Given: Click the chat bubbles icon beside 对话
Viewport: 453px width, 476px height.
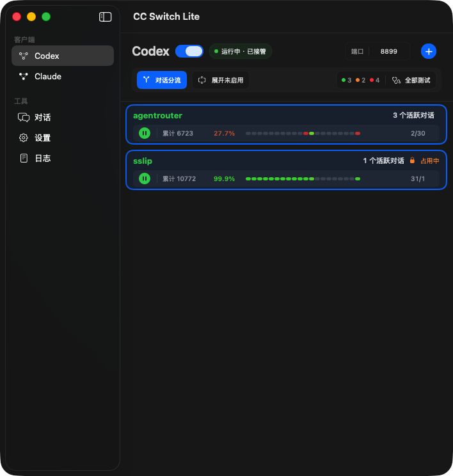Looking at the screenshot, I should click(24, 117).
